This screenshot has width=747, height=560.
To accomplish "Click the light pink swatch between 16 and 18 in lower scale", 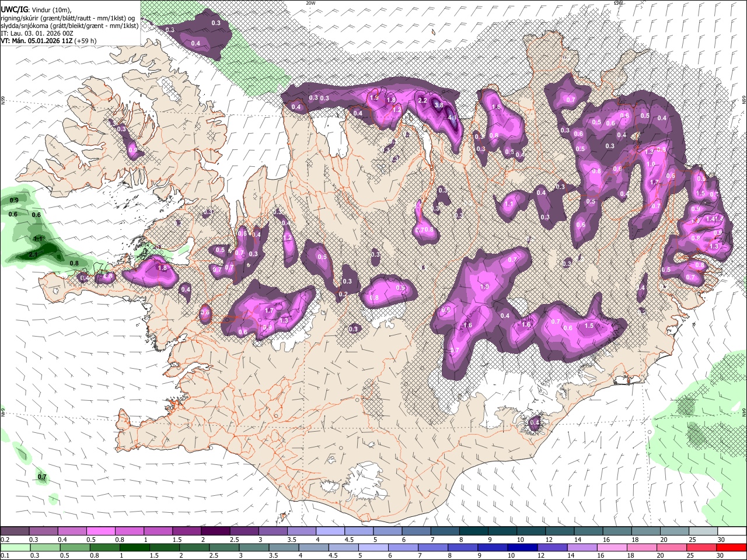I will click(x=612, y=547).
